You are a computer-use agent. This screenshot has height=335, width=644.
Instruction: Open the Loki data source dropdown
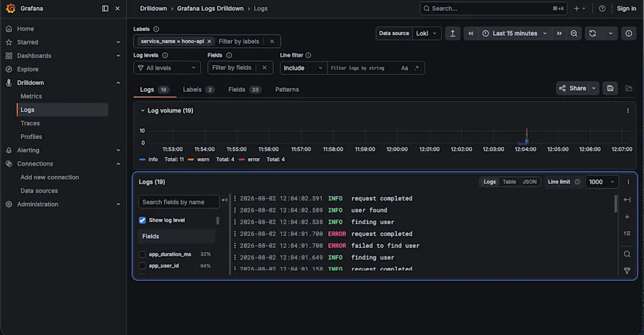427,33
